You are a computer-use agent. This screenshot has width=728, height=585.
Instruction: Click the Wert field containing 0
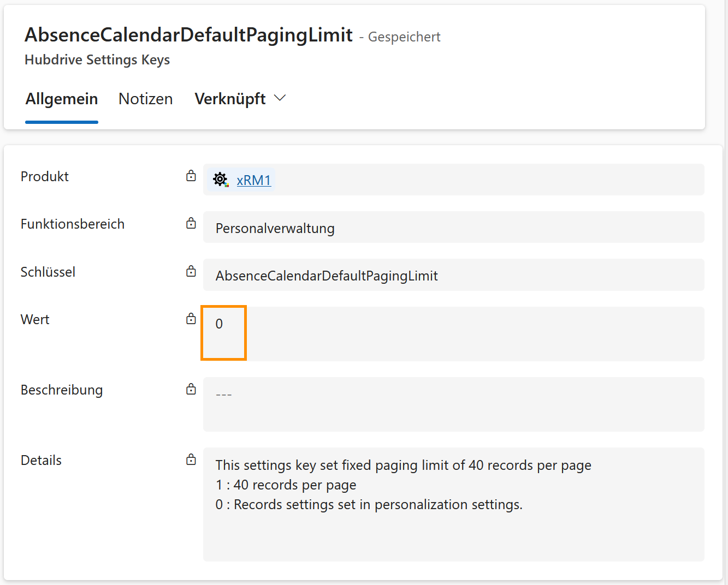(453, 333)
